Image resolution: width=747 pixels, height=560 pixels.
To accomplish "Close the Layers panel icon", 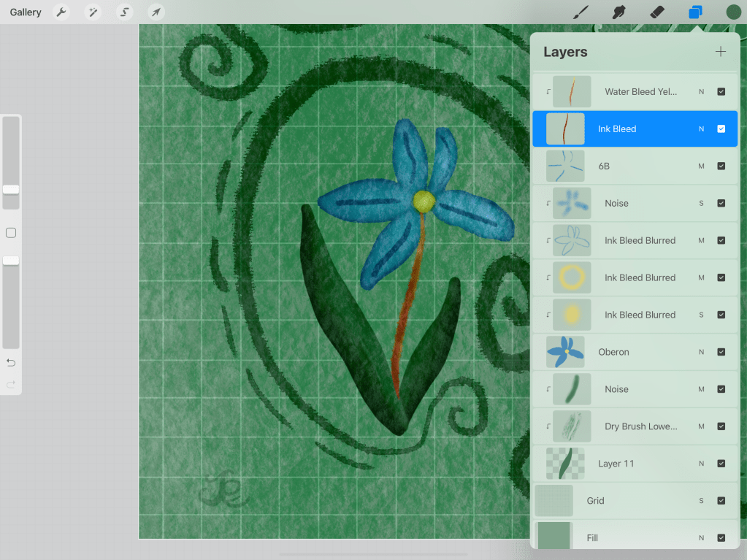I will tap(695, 12).
